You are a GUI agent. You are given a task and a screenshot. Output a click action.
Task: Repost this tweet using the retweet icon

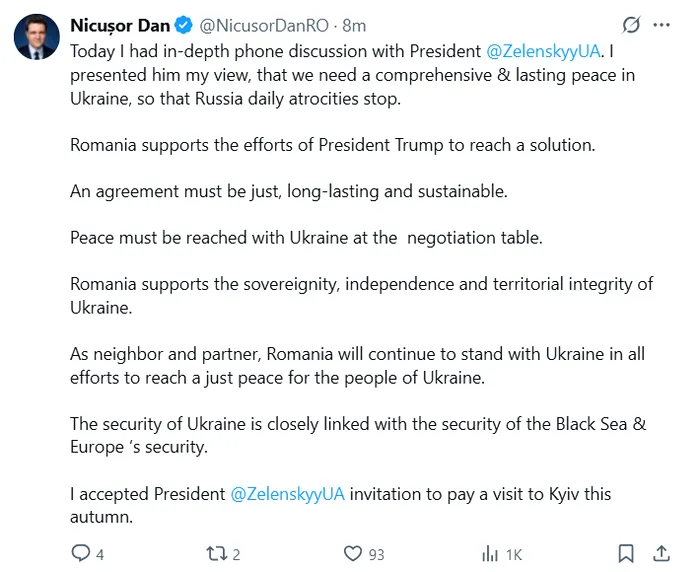click(x=215, y=553)
